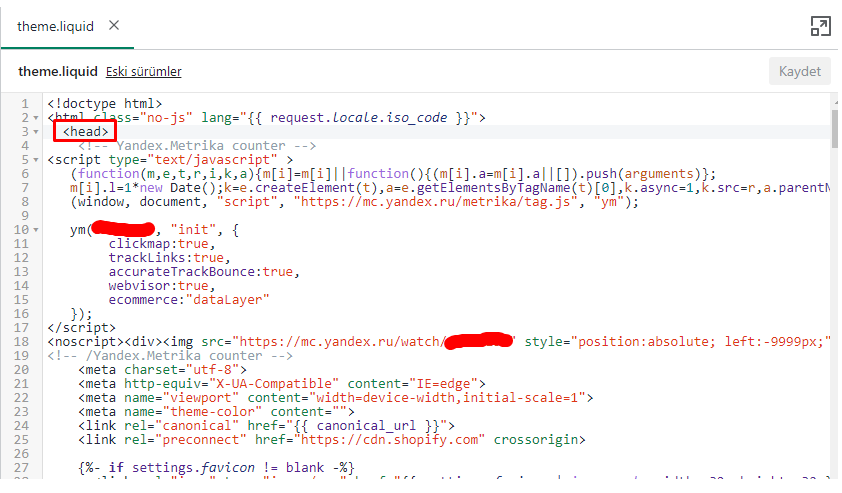Click the "init" string on line 10
This screenshot has height=493, width=842.
[x=193, y=230]
